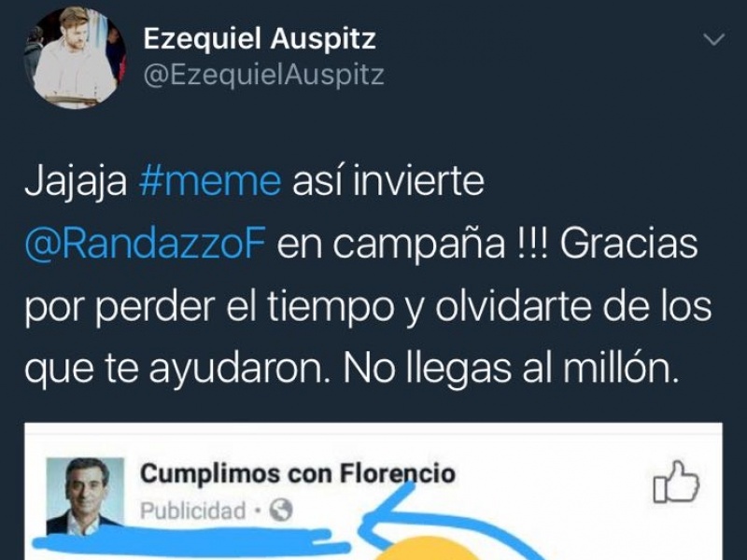
Task: Click the blue scribble under Florencio's photo
Action: point(190,541)
